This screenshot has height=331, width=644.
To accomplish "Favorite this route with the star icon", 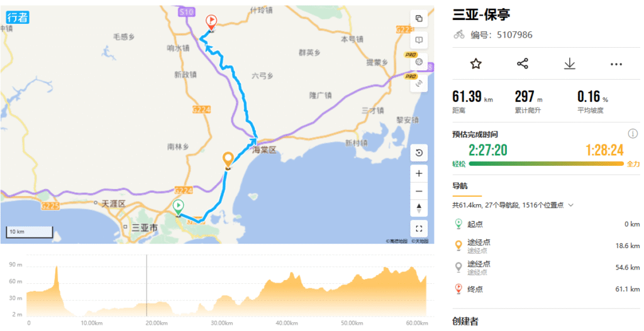I will tap(475, 63).
